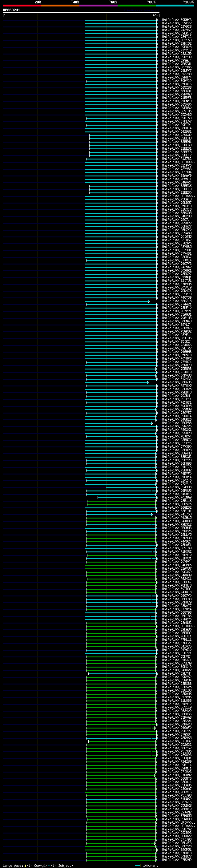Click the '~40%' legend label
Image resolution: width=197 pixels, height=868 pixels.
[75, 2]
